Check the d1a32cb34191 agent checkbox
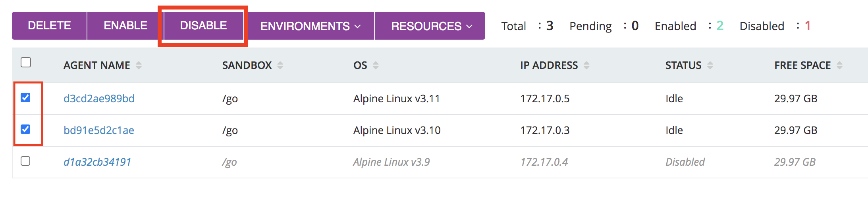This screenshot has height=199, width=868. [25, 161]
